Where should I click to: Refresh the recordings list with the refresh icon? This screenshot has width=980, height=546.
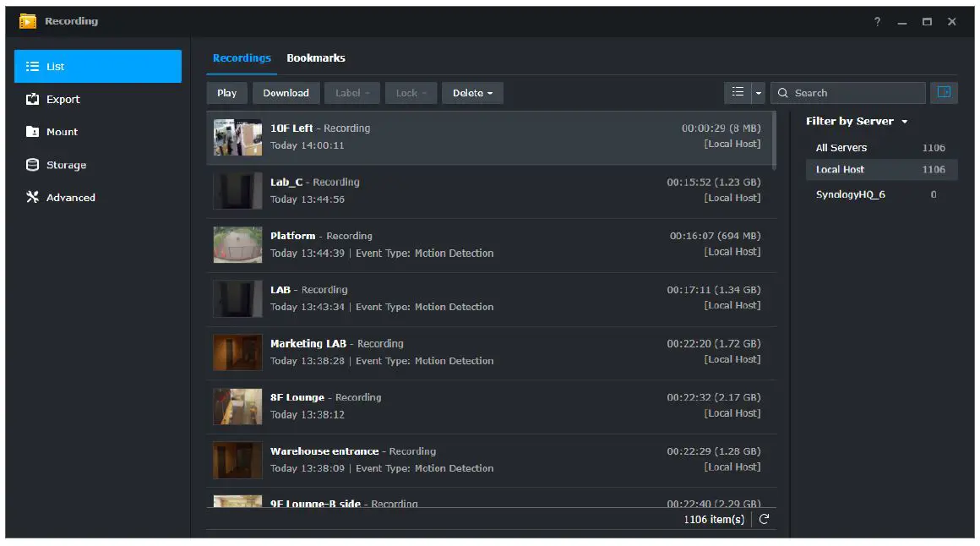click(x=764, y=519)
